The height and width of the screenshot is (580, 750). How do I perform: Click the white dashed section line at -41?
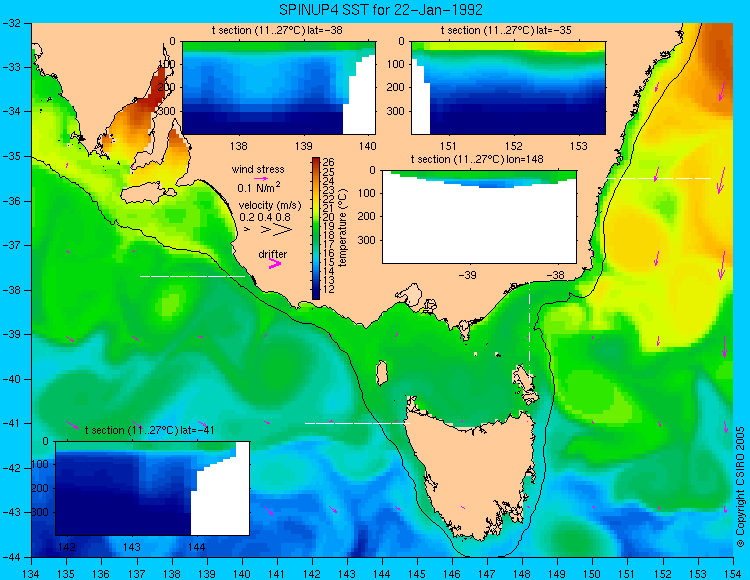pos(357,423)
